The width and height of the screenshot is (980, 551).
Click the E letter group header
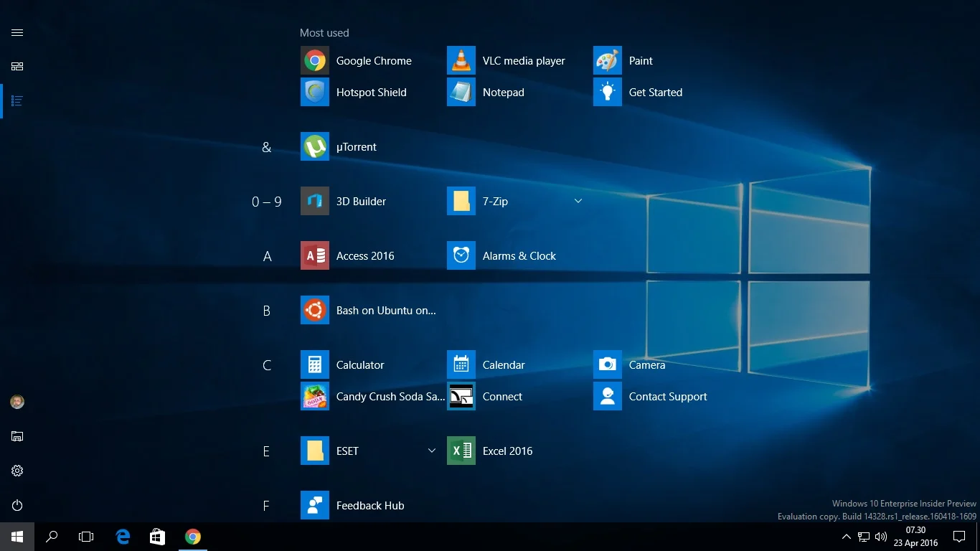(x=266, y=451)
